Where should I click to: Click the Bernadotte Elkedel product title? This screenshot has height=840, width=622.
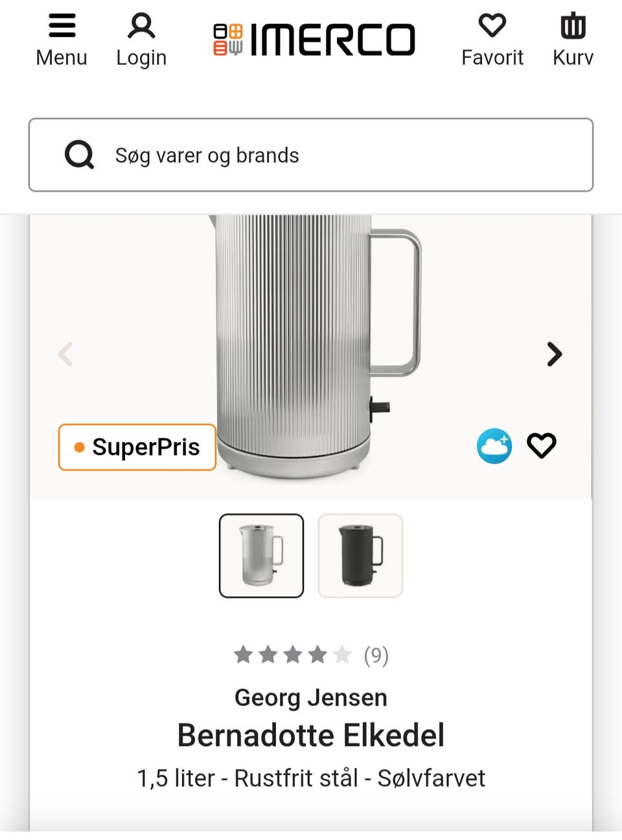click(x=311, y=735)
